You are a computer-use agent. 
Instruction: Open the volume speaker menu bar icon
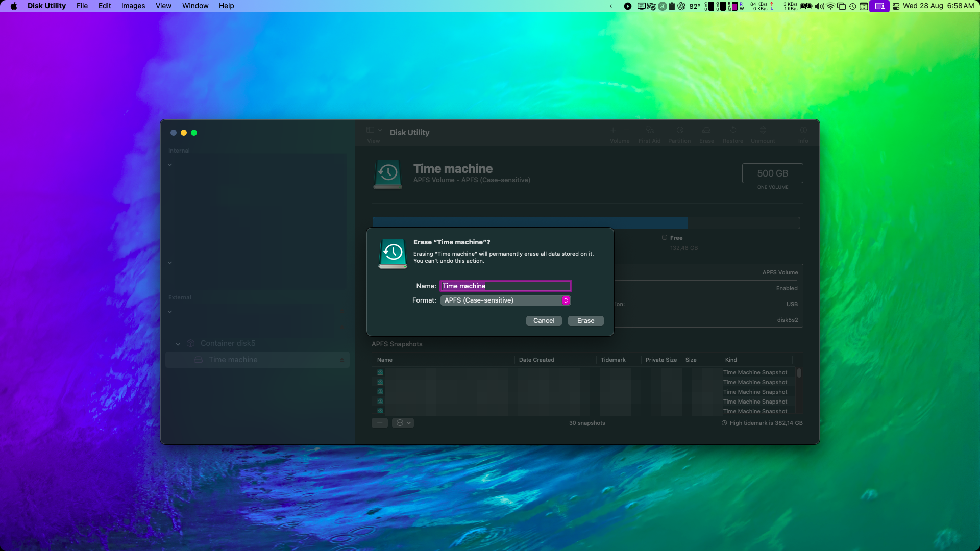tap(819, 6)
